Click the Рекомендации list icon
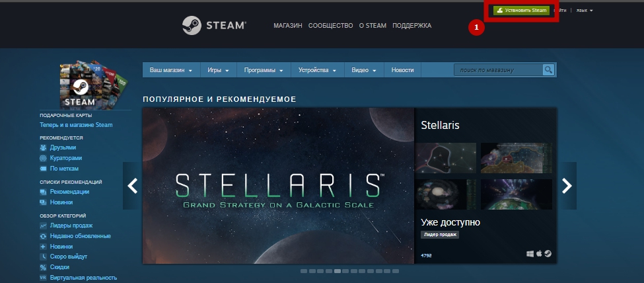Screen dimensions: 644x283 tap(43, 192)
